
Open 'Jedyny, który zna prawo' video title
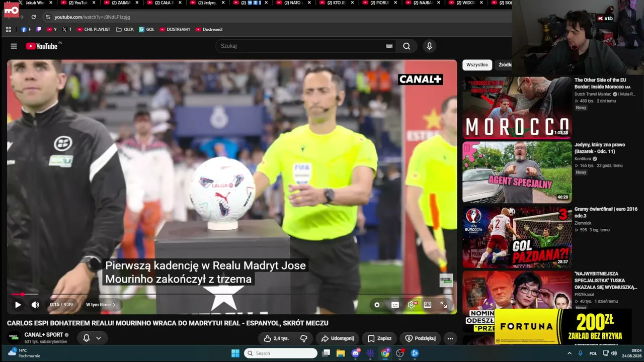click(x=600, y=148)
